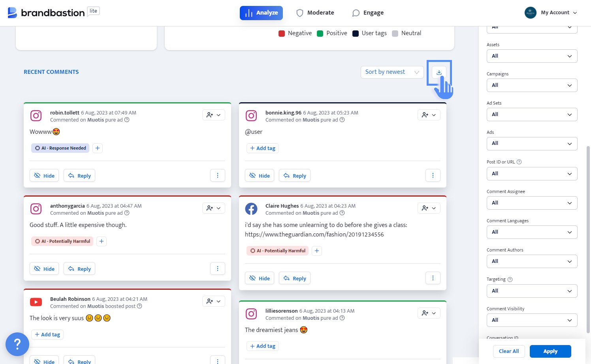591x364 pixels.
Task: Click the info icon next to Post ID or URL
Action: (x=519, y=161)
